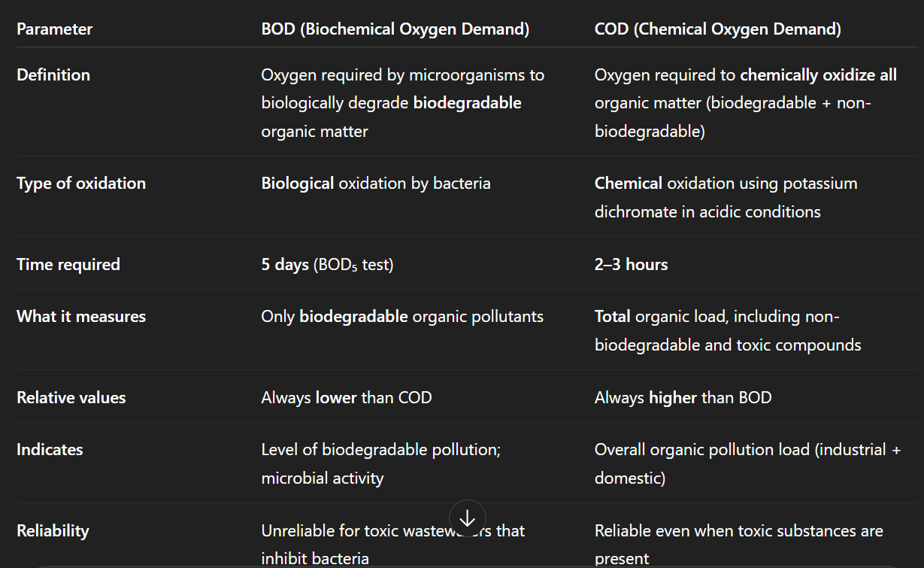This screenshot has height=568, width=924.
Task: Click the scroll-to-bottom down arrow button
Action: tap(467, 518)
